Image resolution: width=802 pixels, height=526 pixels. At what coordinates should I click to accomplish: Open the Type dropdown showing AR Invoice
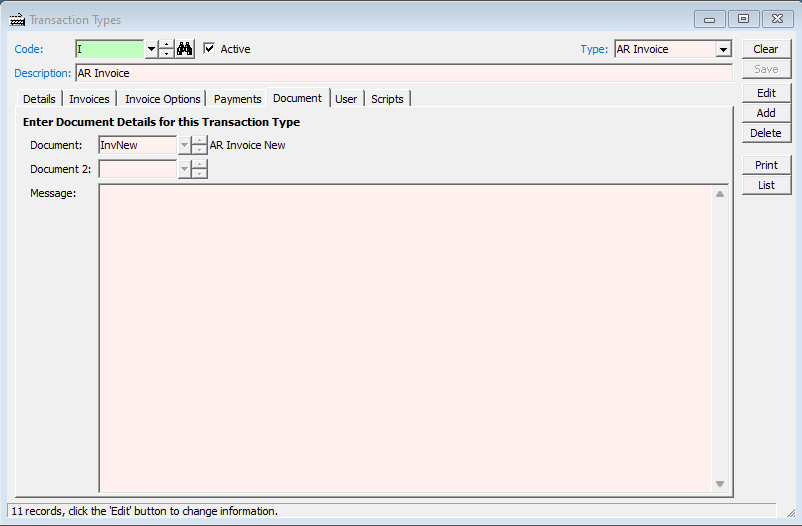[723, 49]
